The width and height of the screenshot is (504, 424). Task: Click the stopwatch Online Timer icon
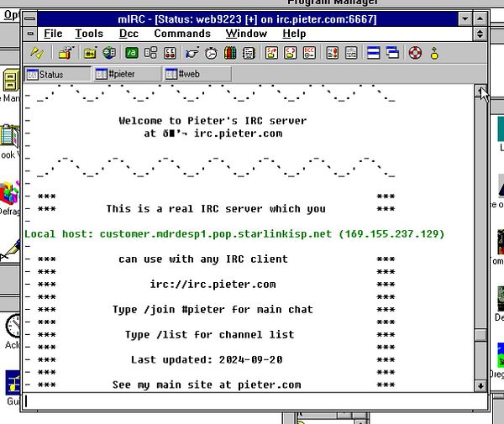click(211, 53)
